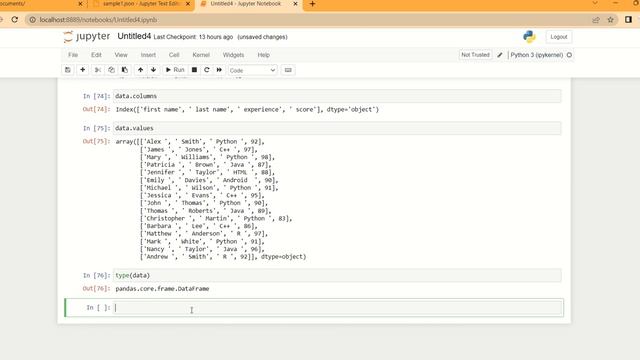Run the current cell
The width and height of the screenshot is (640, 360).
(175, 70)
